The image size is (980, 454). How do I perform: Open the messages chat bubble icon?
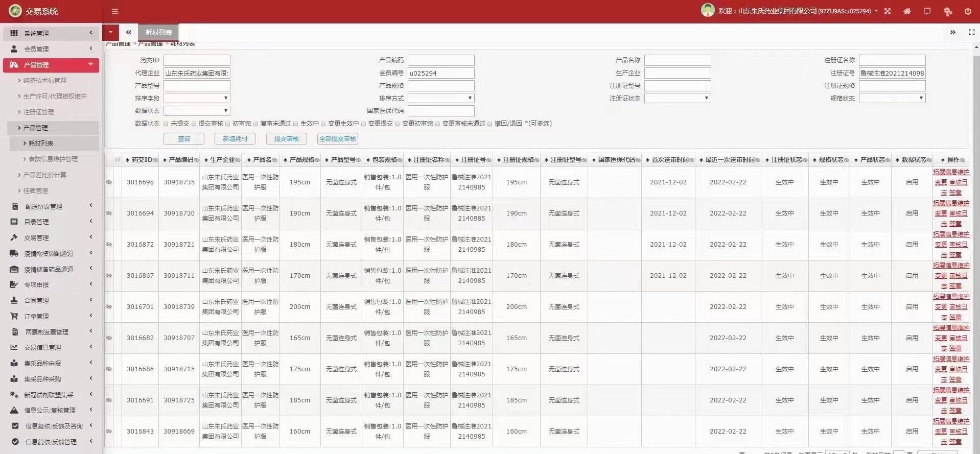[927, 11]
